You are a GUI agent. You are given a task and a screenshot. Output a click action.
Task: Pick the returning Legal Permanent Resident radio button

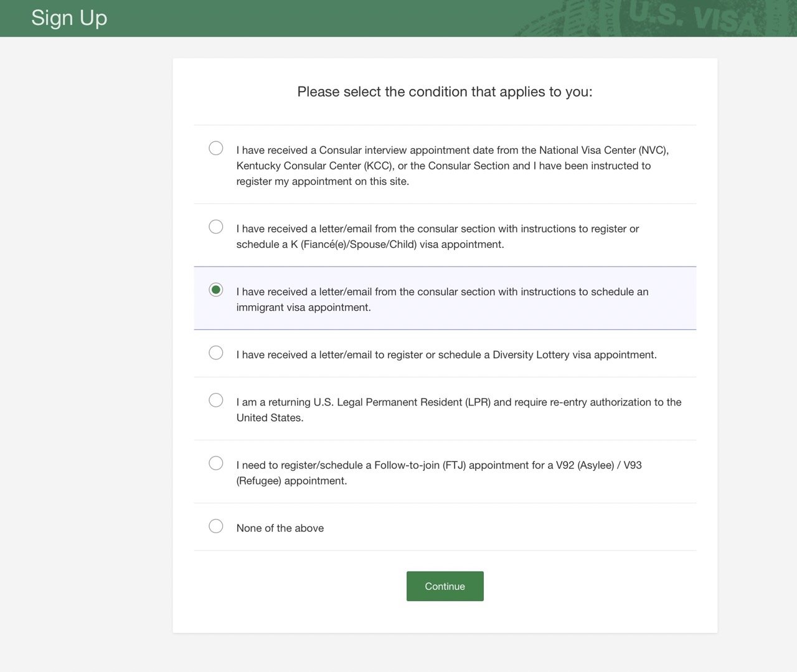(x=215, y=400)
